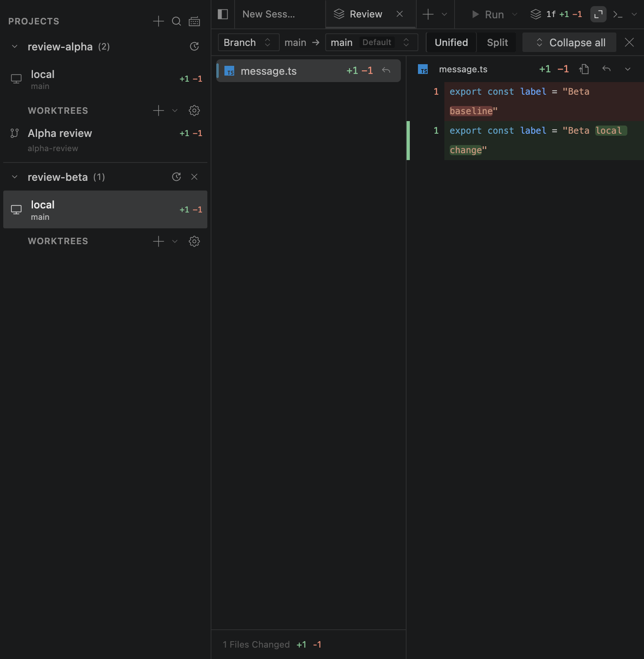644x659 pixels.
Task: Click Collapse all button
Action: (x=569, y=42)
